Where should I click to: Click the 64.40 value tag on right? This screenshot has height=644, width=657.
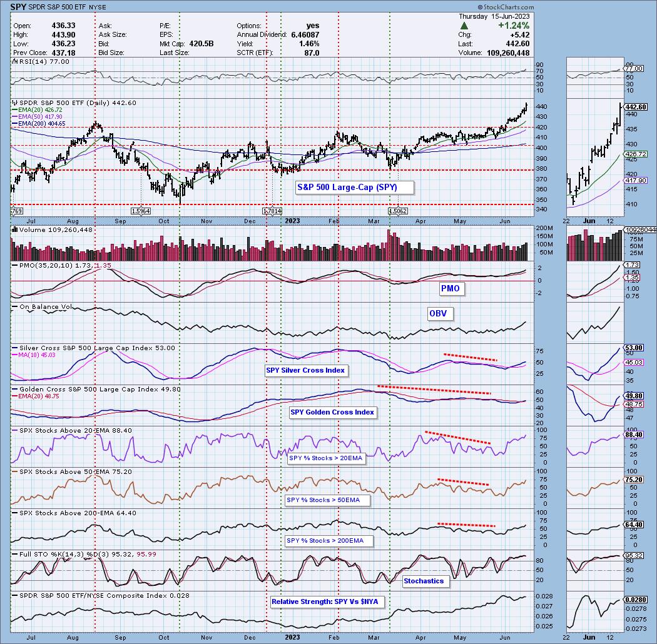633,525
